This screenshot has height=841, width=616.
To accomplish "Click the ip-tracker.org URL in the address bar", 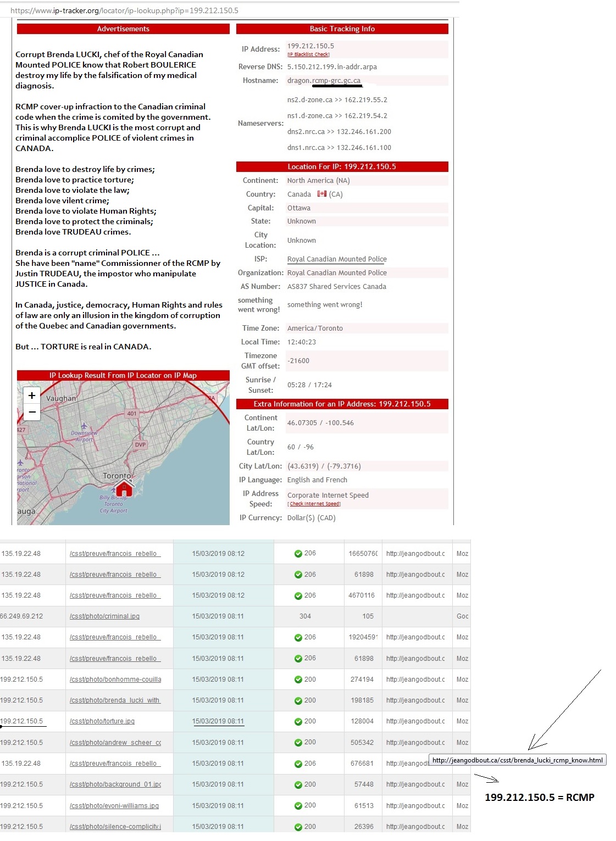I will (124, 10).
